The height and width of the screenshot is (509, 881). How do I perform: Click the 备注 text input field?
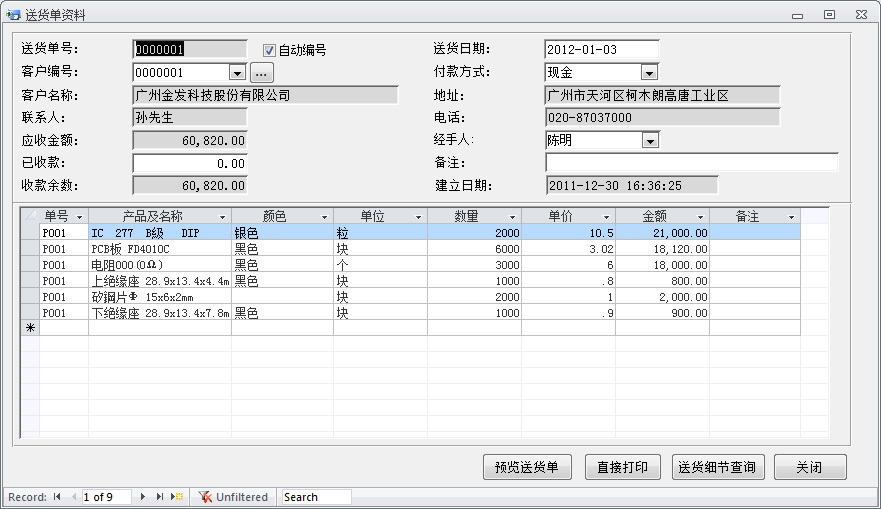[x=691, y=163]
